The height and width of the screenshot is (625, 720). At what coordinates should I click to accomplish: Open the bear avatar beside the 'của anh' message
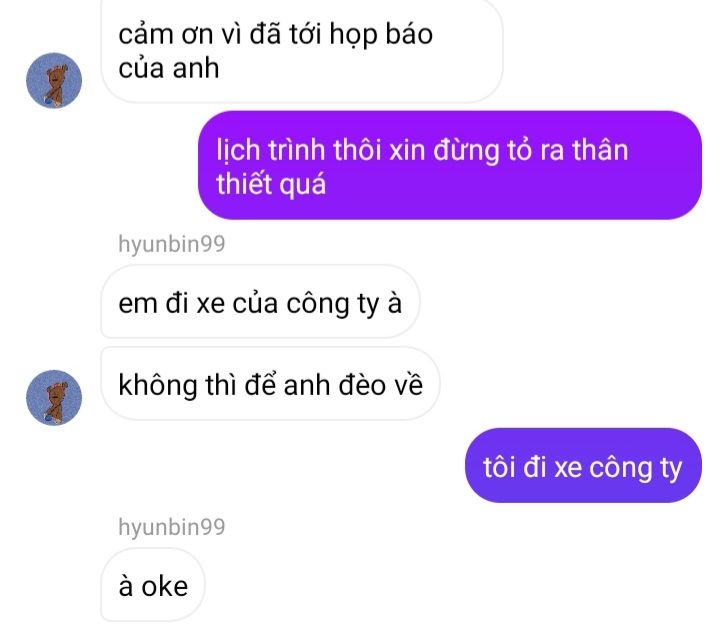pyautogui.click(x=54, y=80)
